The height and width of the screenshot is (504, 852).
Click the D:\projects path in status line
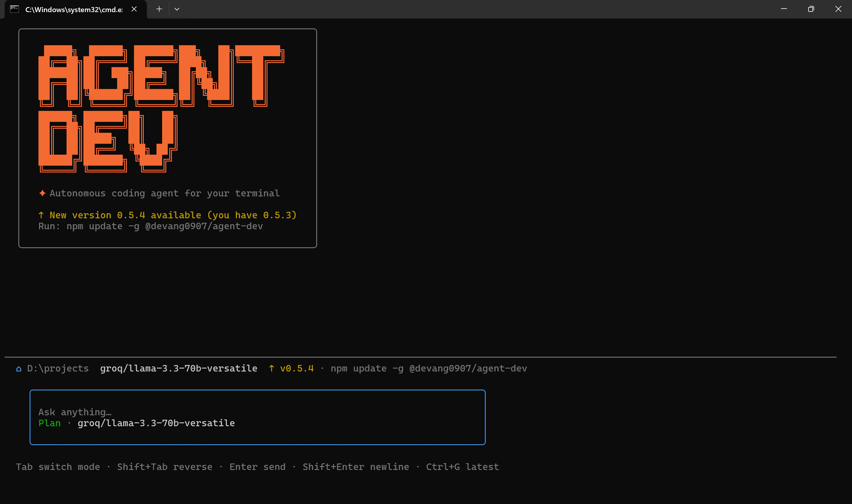[x=58, y=369]
